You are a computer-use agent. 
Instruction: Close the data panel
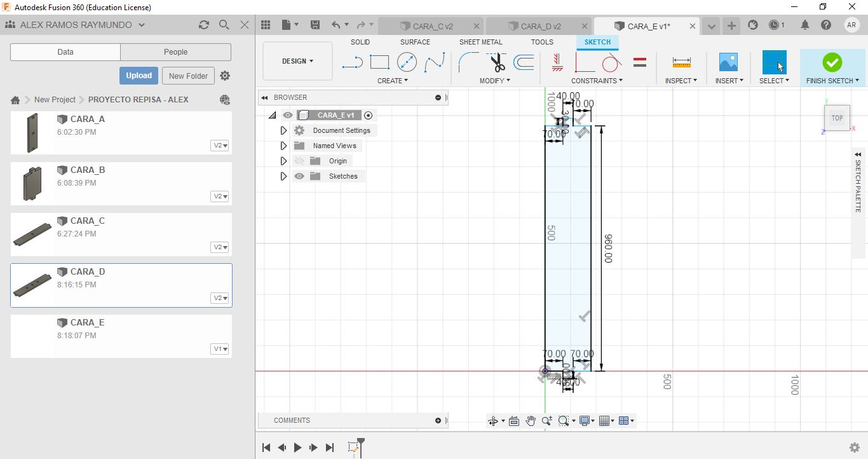(245, 25)
